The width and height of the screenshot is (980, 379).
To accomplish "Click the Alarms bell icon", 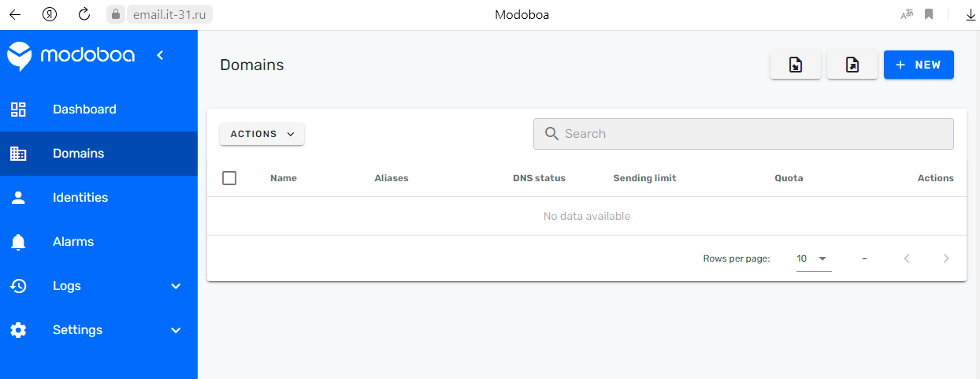I will tap(18, 242).
